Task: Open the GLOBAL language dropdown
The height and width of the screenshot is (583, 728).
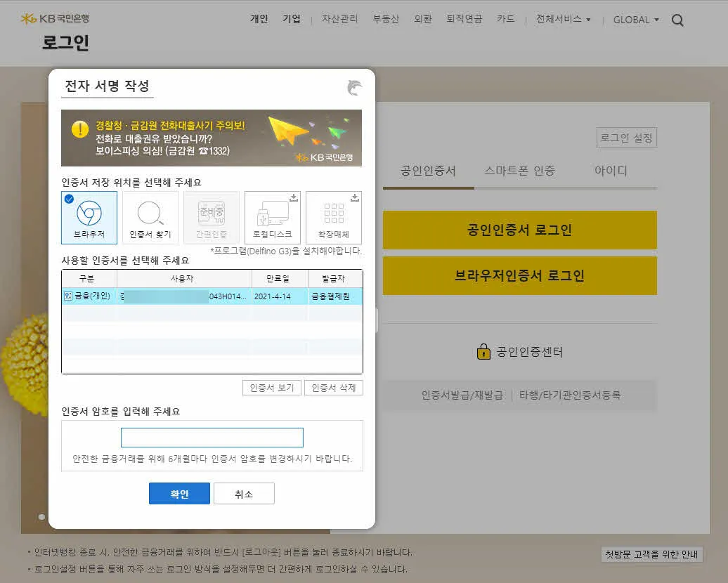Action: point(636,20)
